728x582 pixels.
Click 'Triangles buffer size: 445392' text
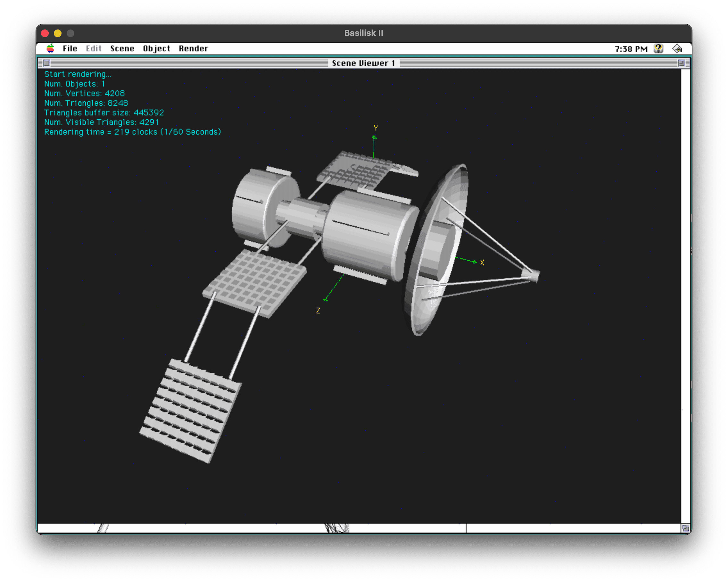pos(104,112)
